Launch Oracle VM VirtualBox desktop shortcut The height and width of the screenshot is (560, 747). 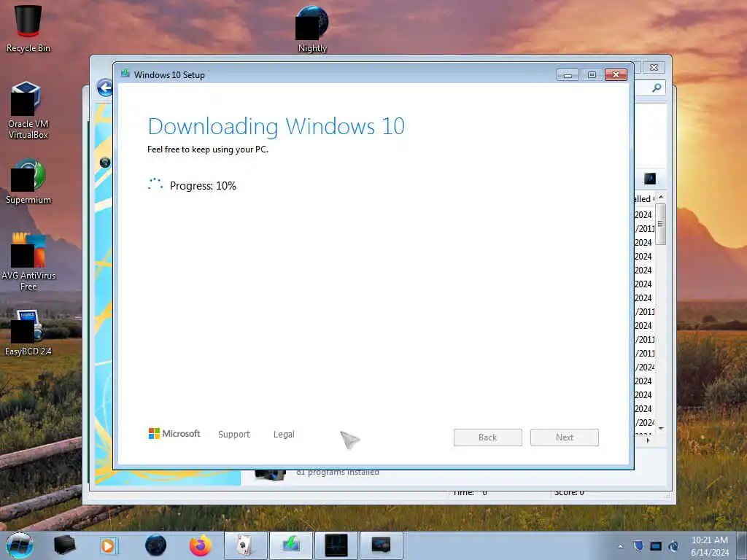click(x=28, y=110)
